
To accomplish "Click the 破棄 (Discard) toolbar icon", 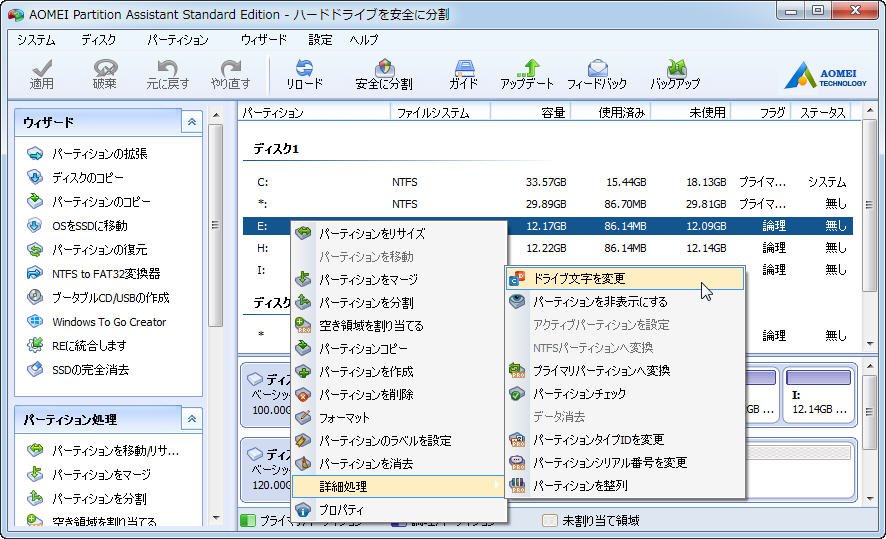I will [x=105, y=75].
